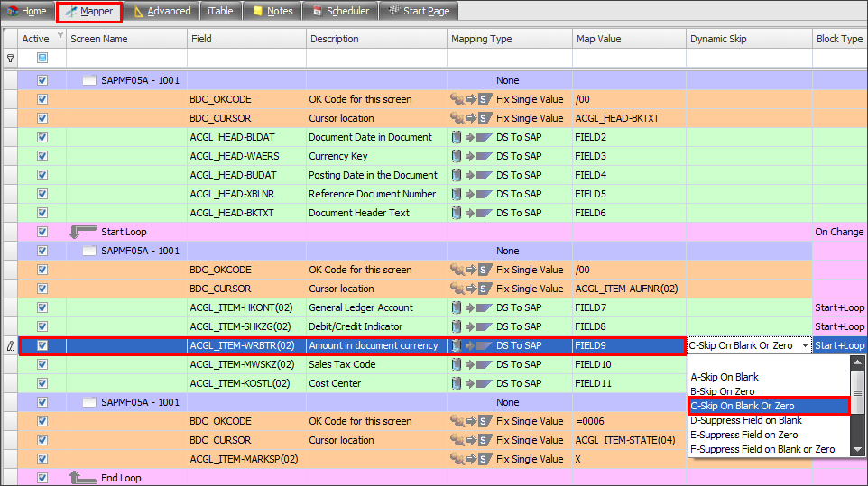Click On Change block type cell
868x486 pixels.
click(839, 232)
